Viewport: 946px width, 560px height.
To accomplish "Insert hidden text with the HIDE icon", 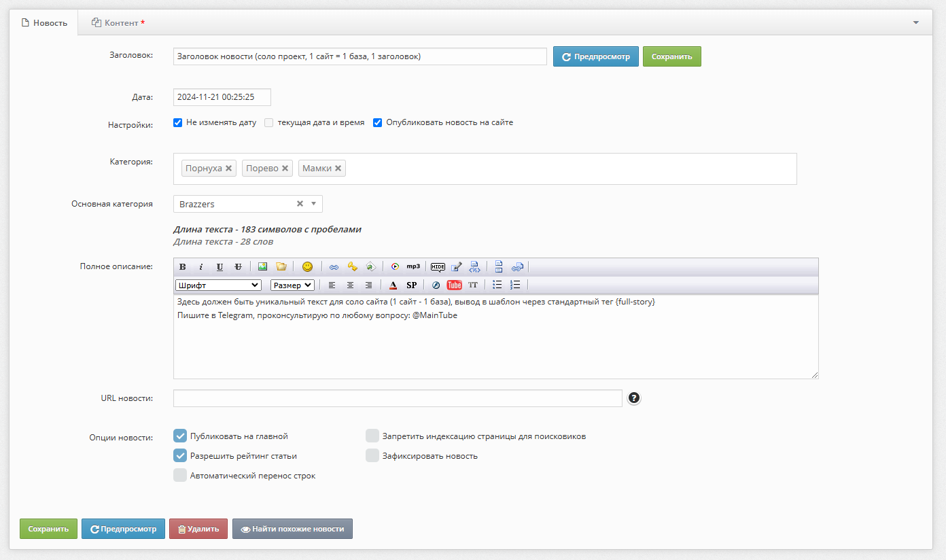I will click(x=438, y=266).
